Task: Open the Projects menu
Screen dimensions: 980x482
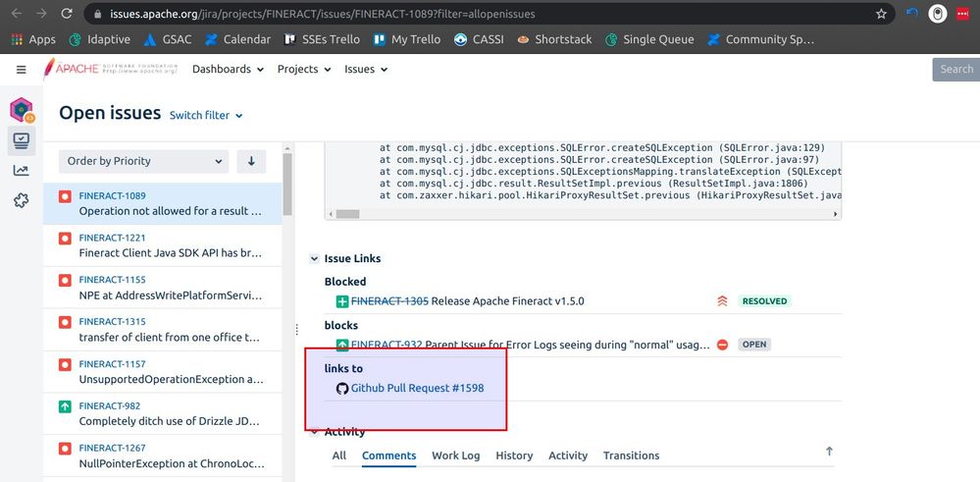Action: click(304, 70)
